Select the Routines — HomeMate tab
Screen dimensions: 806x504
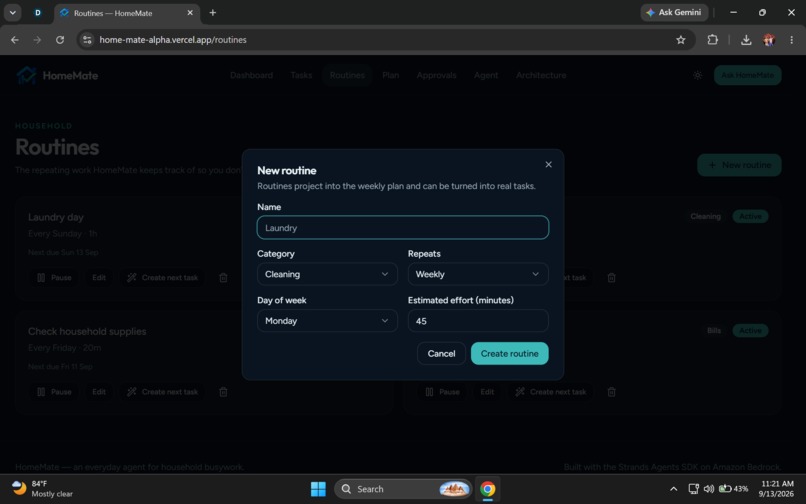pos(126,13)
